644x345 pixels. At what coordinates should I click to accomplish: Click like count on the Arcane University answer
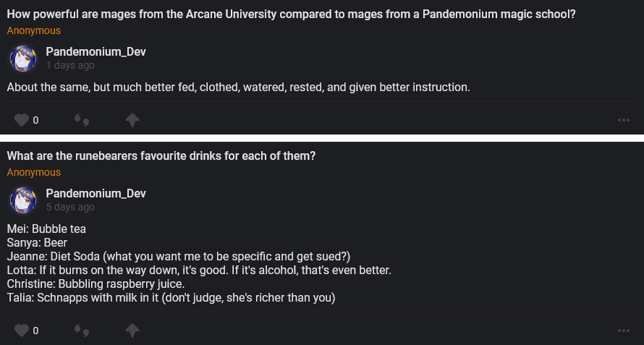tap(35, 120)
